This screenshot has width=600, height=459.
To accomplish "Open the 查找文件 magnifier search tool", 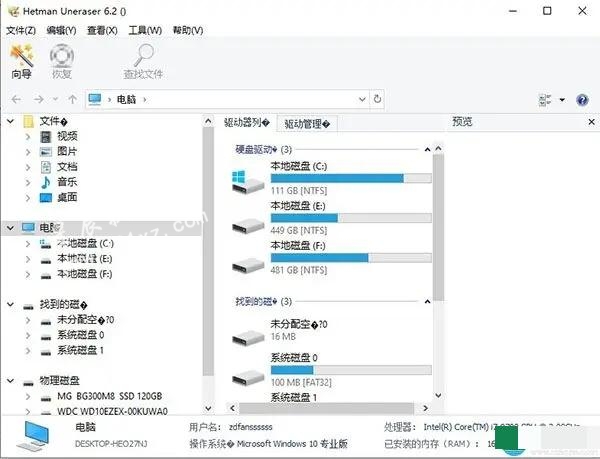I will click(x=143, y=55).
